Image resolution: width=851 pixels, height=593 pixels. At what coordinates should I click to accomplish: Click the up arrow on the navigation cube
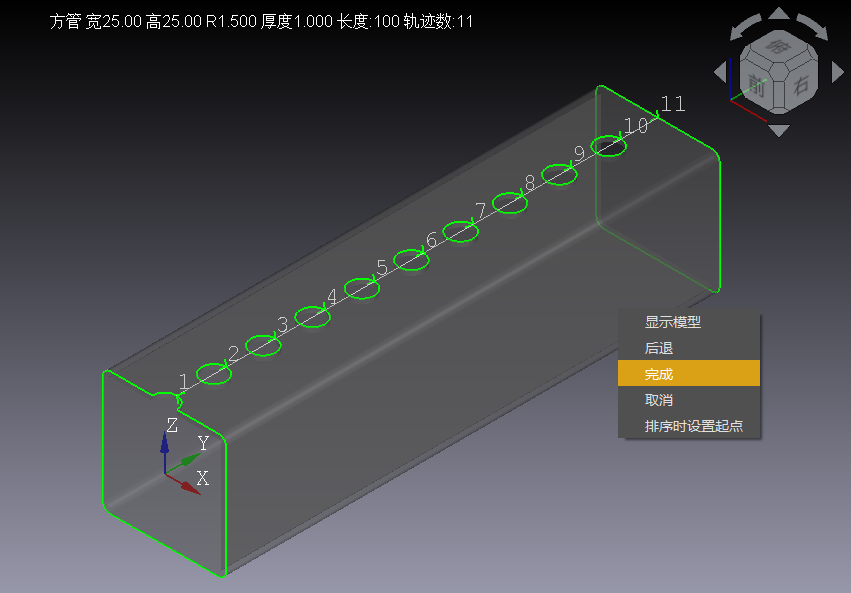779,14
